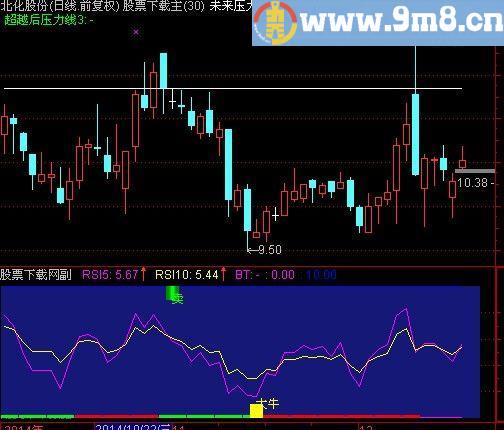The width and height of the screenshot is (504, 430).
Task: Click the gray bar above the 10.38 label
Action: pyautogui.click(x=475, y=171)
